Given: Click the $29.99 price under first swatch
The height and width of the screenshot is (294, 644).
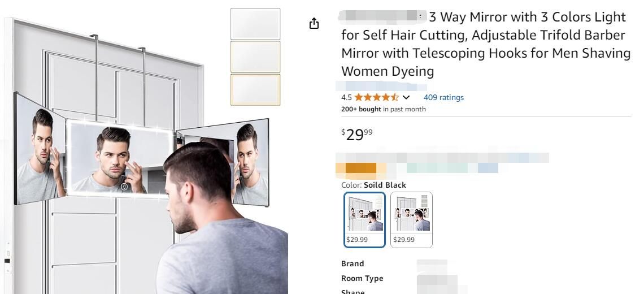Looking at the screenshot, I should pyautogui.click(x=357, y=239).
